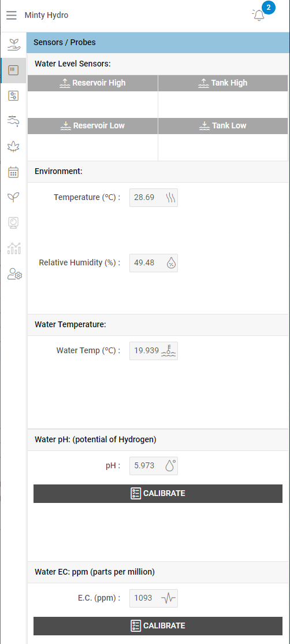290x644 pixels.
Task: Open the water tap sidebar icon
Action: click(13, 121)
